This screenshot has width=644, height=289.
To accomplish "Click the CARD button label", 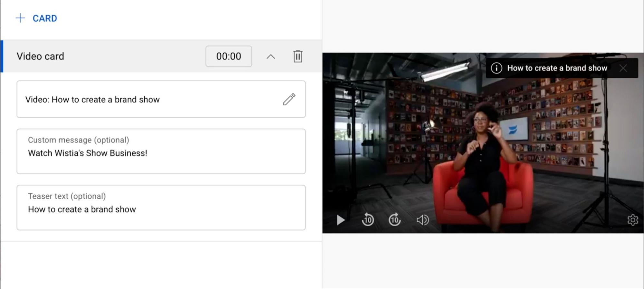I will click(45, 18).
